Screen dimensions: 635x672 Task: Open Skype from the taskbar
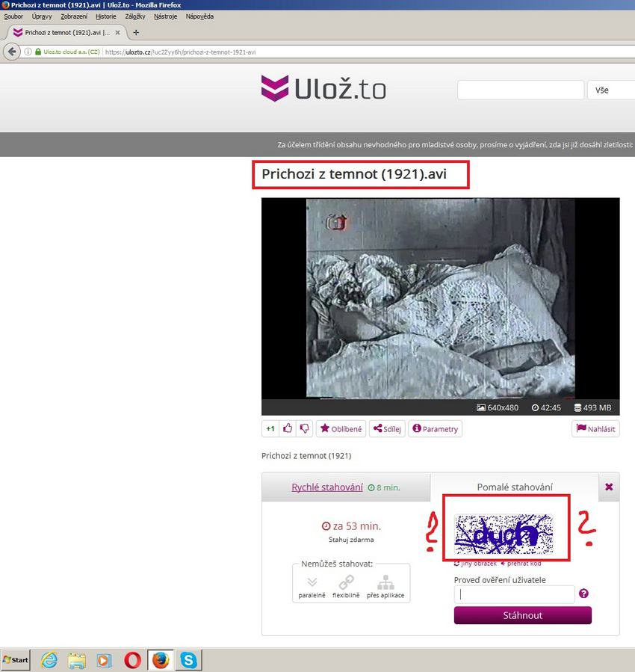click(188, 660)
